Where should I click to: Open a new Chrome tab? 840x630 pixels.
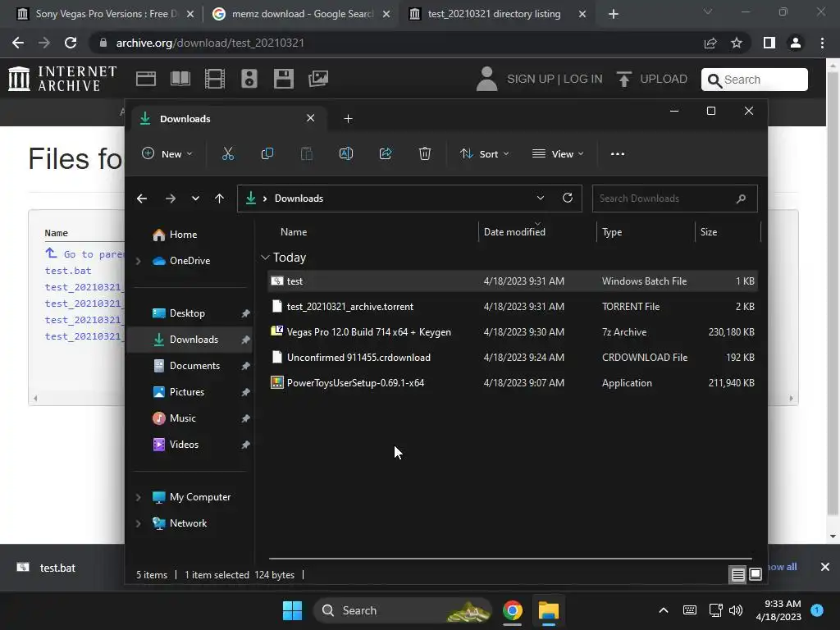pos(614,14)
